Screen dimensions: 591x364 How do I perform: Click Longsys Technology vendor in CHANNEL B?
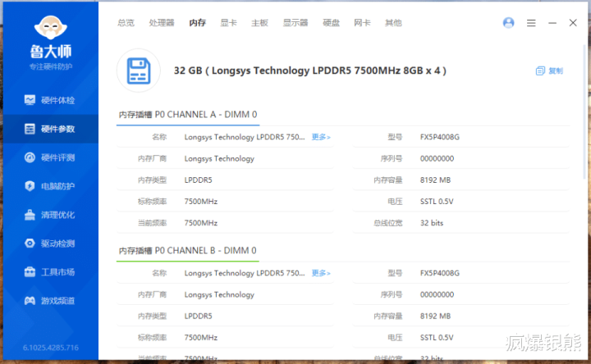(x=219, y=294)
